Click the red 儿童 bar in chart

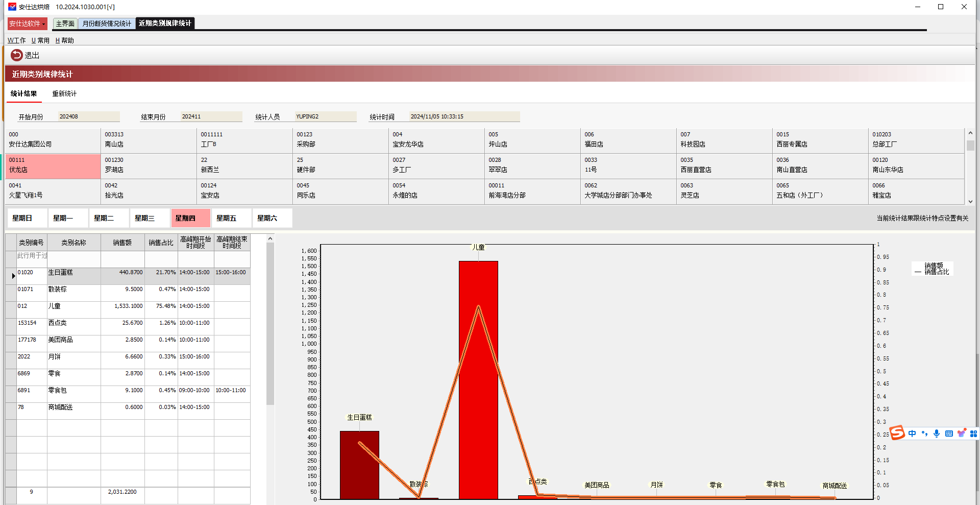click(x=478, y=380)
